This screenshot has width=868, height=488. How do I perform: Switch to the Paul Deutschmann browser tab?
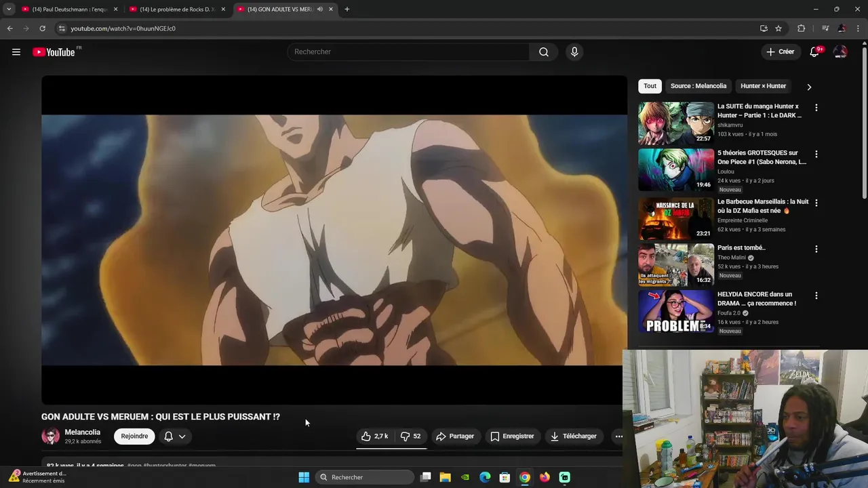click(68, 9)
